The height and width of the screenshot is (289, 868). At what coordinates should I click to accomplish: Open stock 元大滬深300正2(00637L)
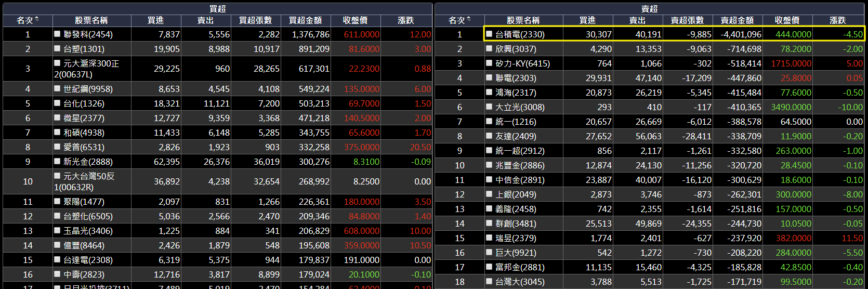[87, 69]
